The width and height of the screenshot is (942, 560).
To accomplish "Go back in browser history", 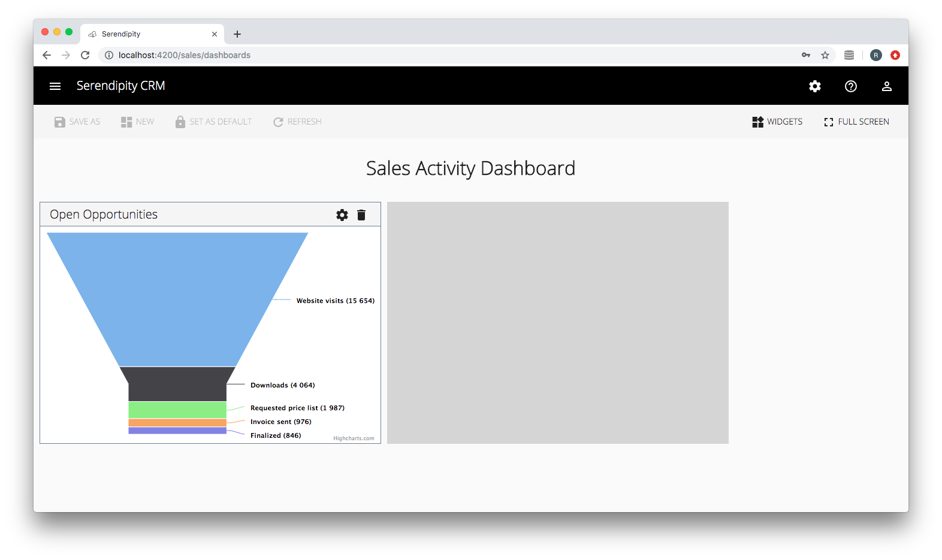I will (x=47, y=55).
